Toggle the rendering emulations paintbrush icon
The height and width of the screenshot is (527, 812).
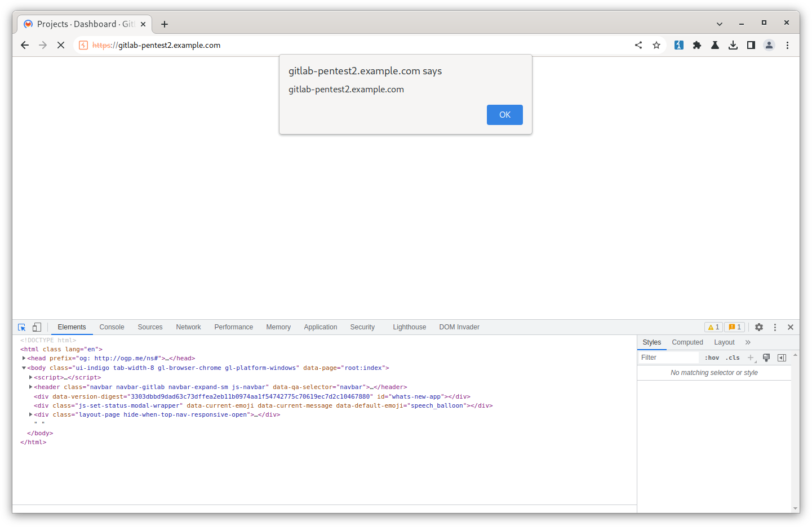[x=766, y=358]
